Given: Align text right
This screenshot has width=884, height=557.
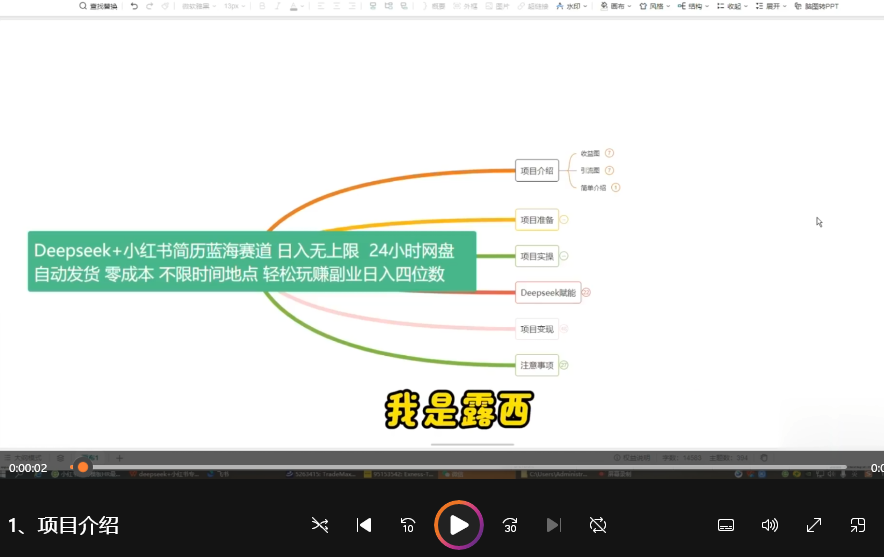Looking at the screenshot, I should (x=352, y=6).
